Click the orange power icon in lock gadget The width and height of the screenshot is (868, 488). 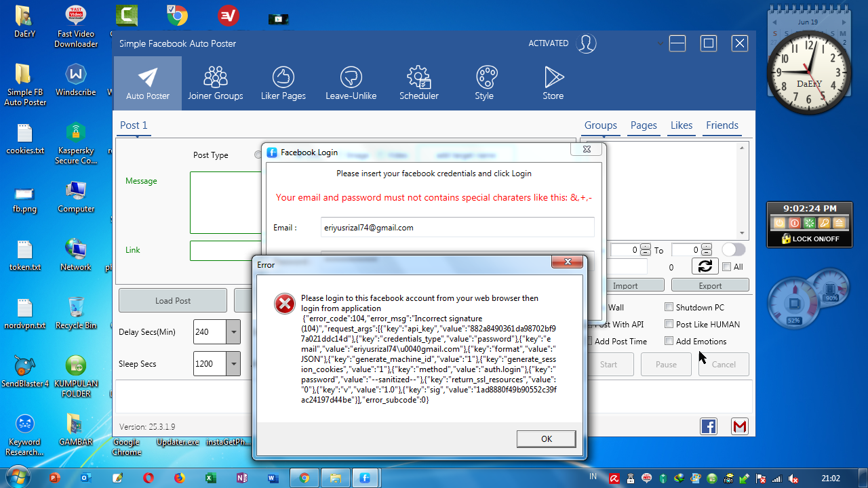pyautogui.click(x=779, y=222)
